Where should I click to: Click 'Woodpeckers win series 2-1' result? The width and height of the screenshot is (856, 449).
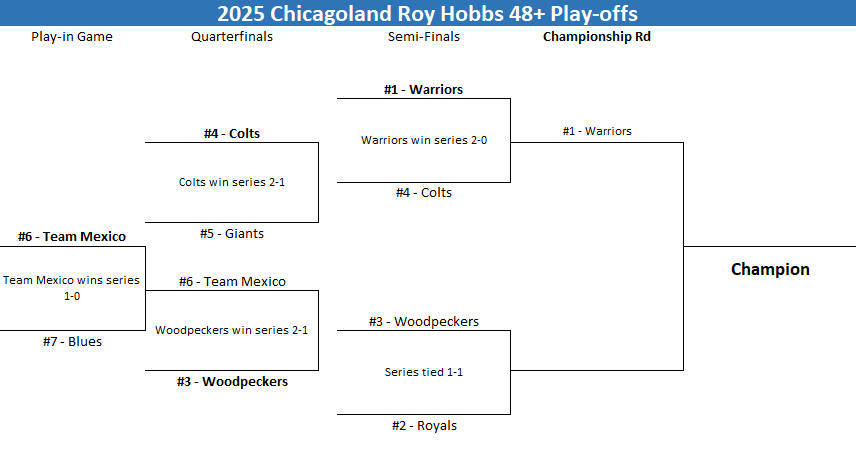pos(231,330)
